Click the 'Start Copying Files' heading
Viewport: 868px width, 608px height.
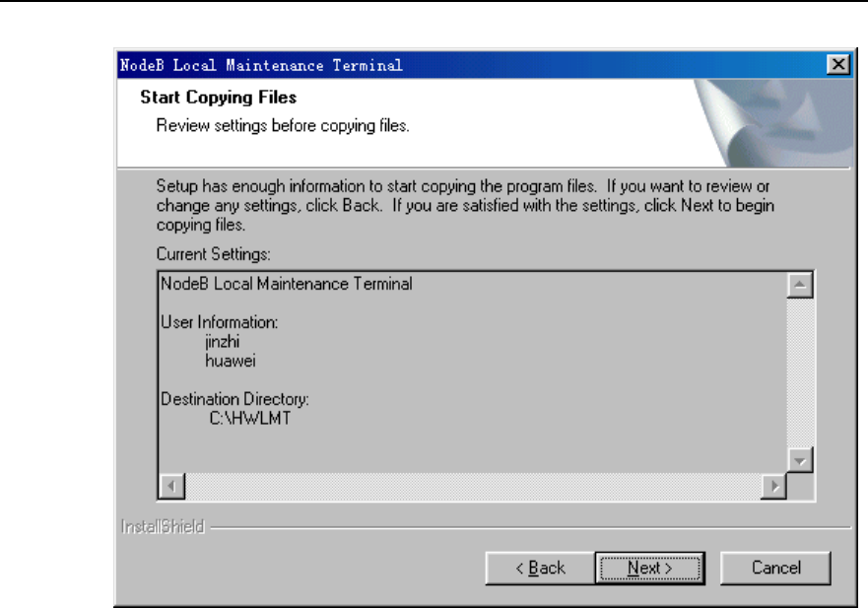pos(218,98)
